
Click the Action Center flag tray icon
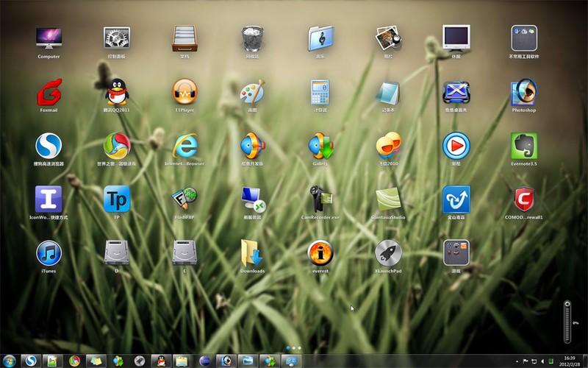coord(526,361)
